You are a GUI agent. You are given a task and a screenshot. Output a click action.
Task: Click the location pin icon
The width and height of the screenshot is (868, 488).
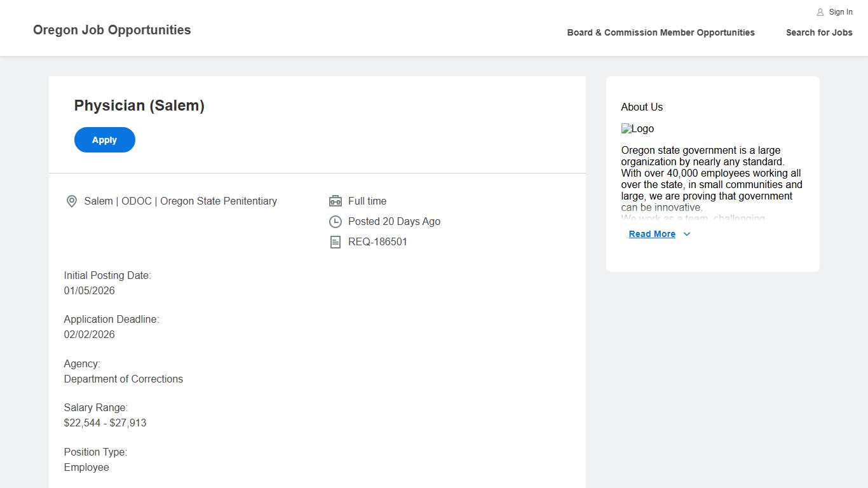[72, 201]
